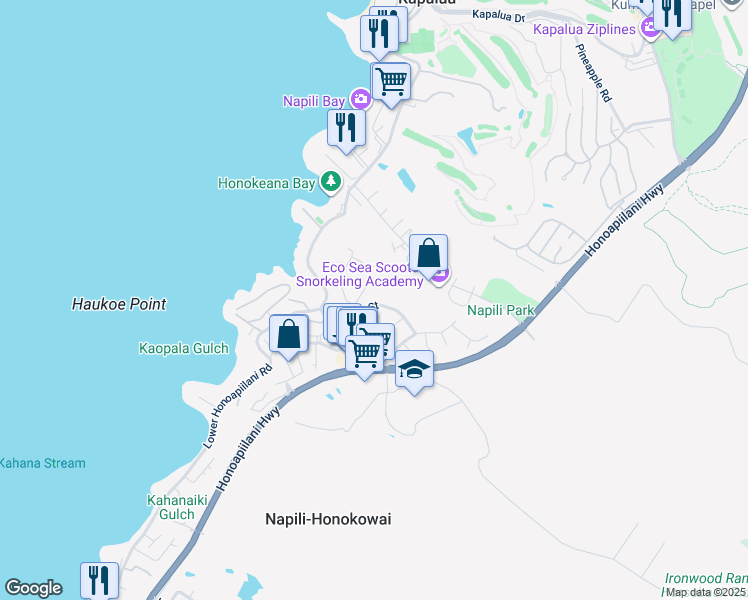The height and width of the screenshot is (600, 748).
Task: Click the Kahana Stream label
Action: pos(42,463)
